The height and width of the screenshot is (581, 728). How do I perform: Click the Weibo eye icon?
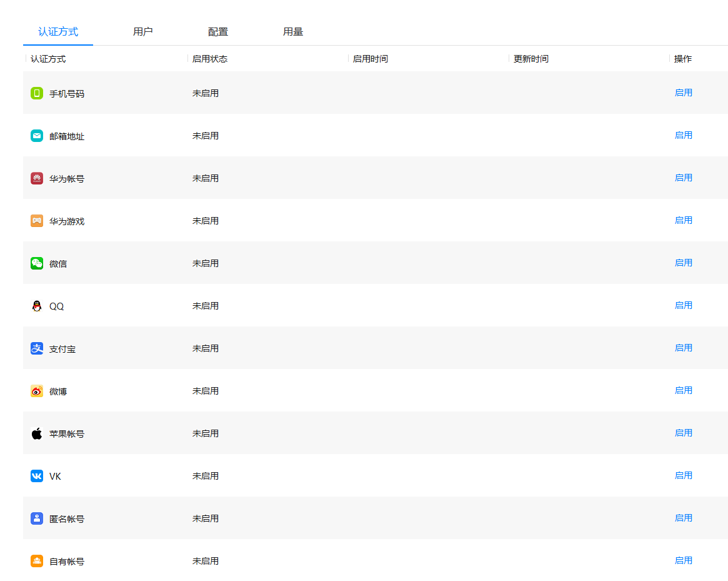(x=37, y=391)
